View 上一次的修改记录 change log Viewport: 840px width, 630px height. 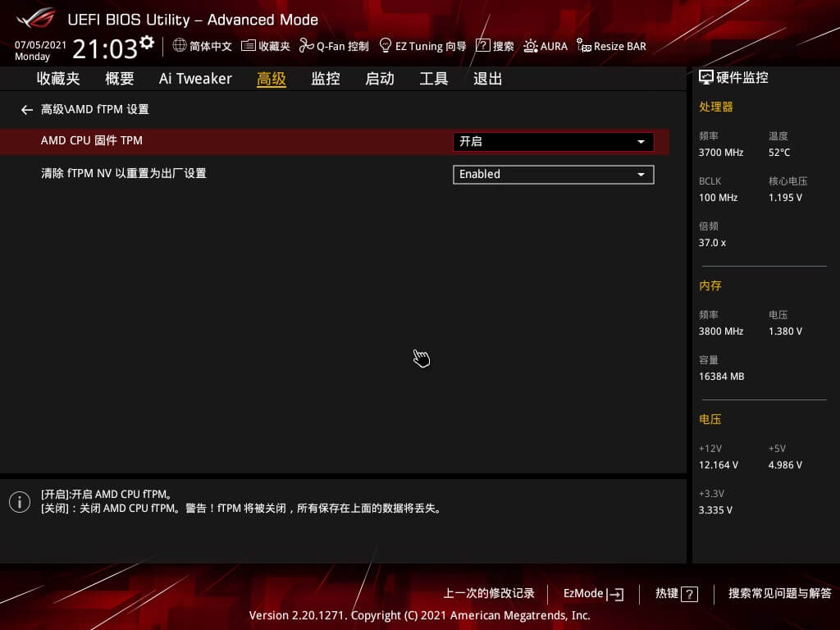[x=489, y=593]
